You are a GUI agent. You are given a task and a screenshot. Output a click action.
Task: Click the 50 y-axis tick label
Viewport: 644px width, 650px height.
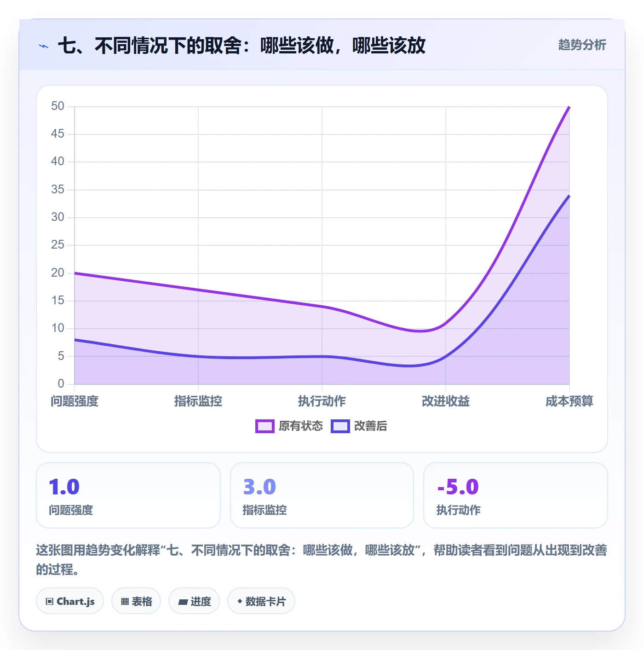(57, 106)
